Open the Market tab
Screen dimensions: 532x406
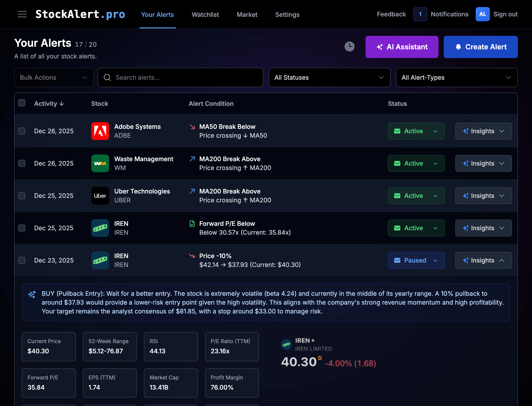(247, 15)
